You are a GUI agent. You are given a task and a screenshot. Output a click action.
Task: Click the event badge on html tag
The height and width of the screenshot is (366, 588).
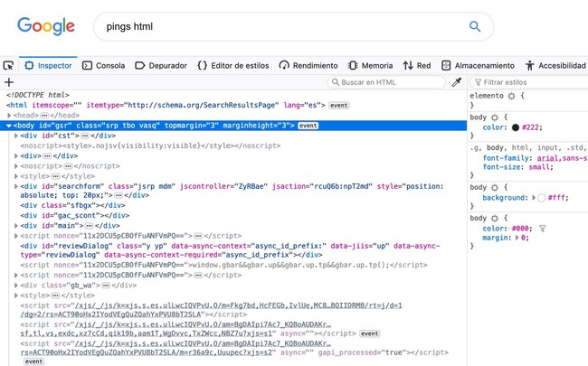pos(339,105)
